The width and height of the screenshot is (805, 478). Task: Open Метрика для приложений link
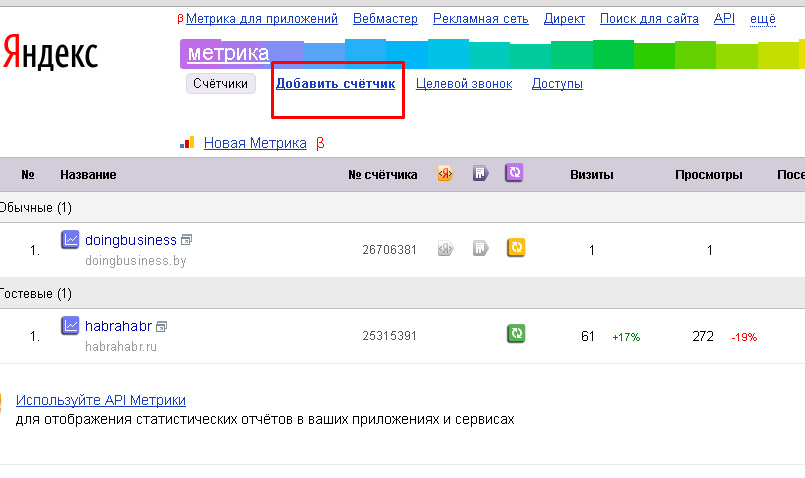262,19
